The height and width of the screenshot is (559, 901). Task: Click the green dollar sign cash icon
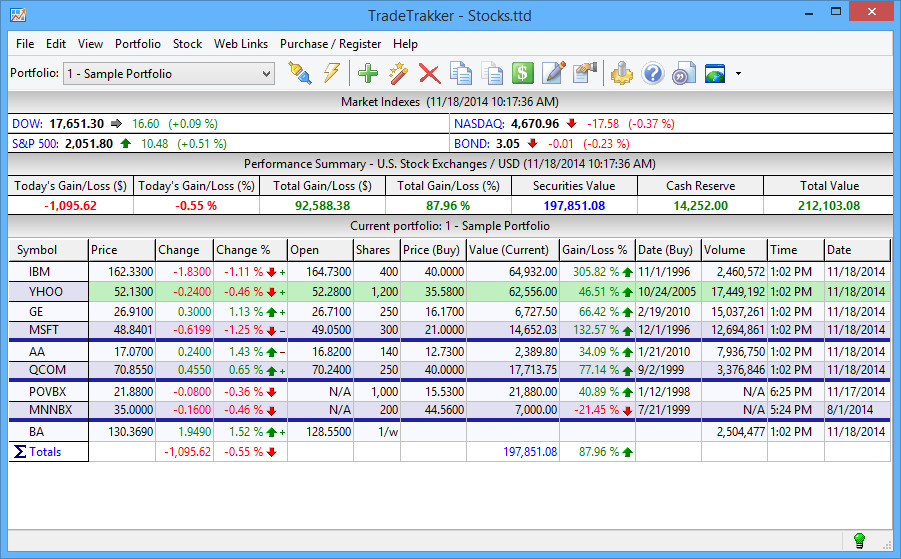(x=522, y=74)
